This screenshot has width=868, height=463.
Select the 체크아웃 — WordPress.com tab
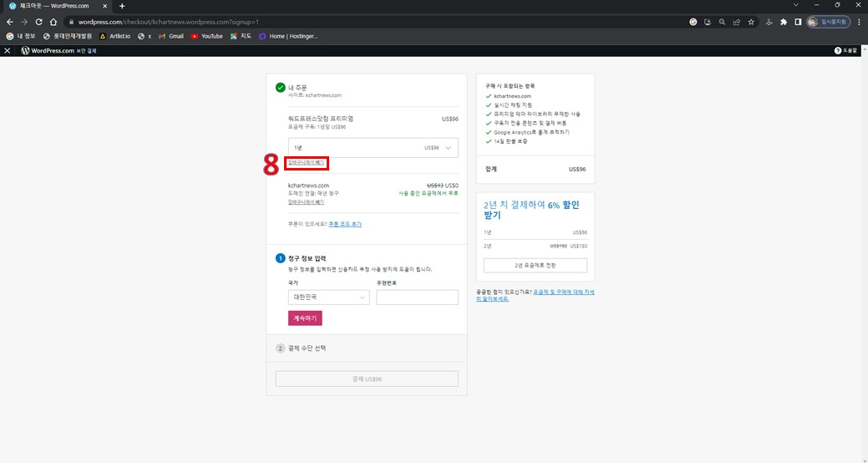pos(57,6)
